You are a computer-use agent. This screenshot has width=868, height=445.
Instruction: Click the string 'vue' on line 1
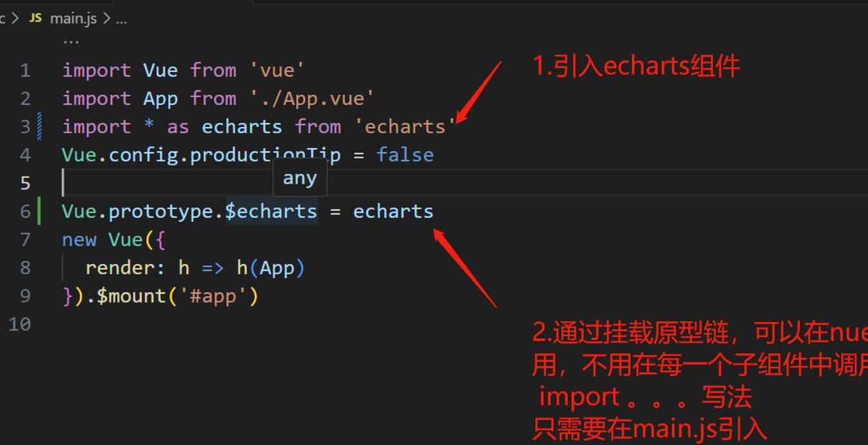pos(277,70)
